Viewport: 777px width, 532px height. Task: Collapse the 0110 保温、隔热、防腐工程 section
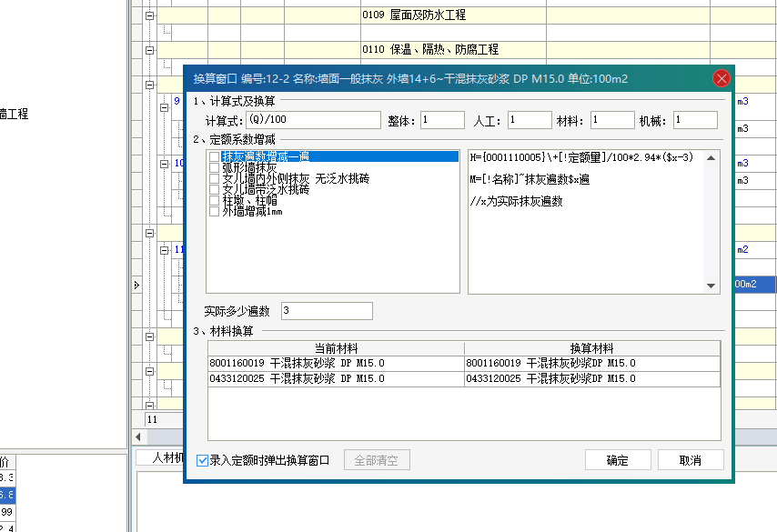[149, 50]
